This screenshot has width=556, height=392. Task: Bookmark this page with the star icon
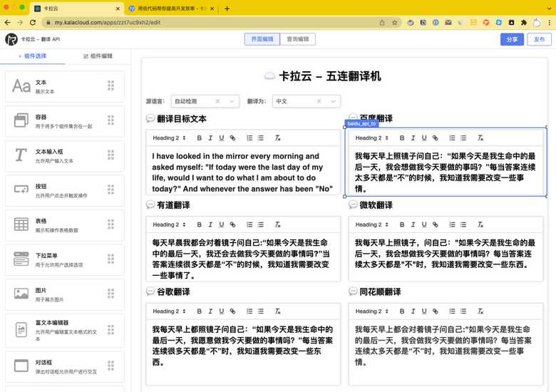click(394, 22)
